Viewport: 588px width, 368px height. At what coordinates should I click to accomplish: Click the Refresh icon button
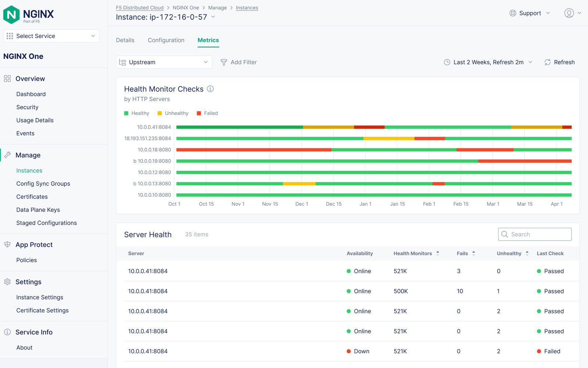coord(548,62)
